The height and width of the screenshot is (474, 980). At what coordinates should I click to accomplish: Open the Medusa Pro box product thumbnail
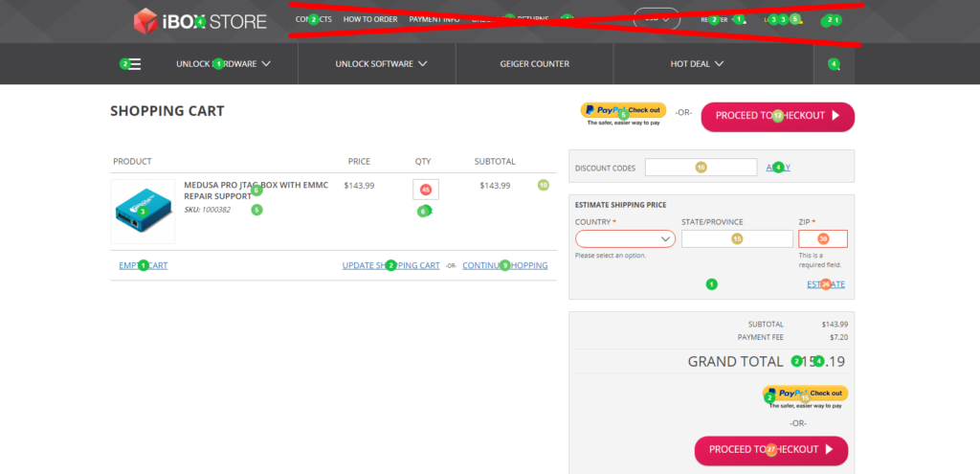[x=143, y=212]
